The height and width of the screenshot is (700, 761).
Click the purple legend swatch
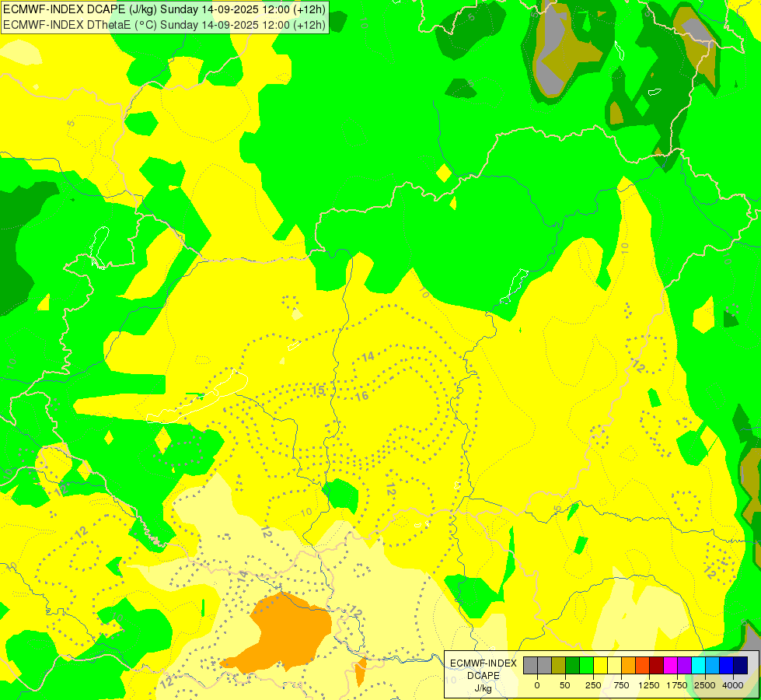click(x=684, y=665)
